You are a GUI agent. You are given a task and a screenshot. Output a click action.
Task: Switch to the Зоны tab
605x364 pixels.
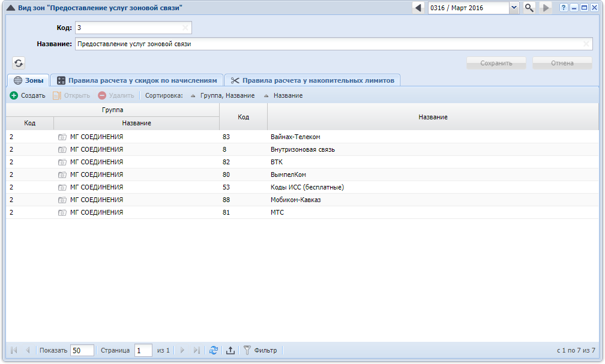[29, 80]
